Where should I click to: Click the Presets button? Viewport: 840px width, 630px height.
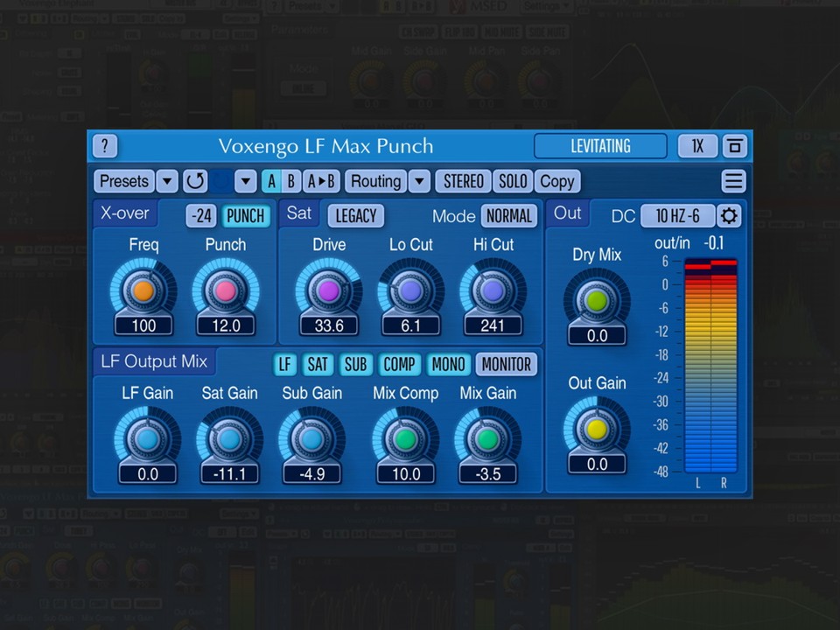124,182
